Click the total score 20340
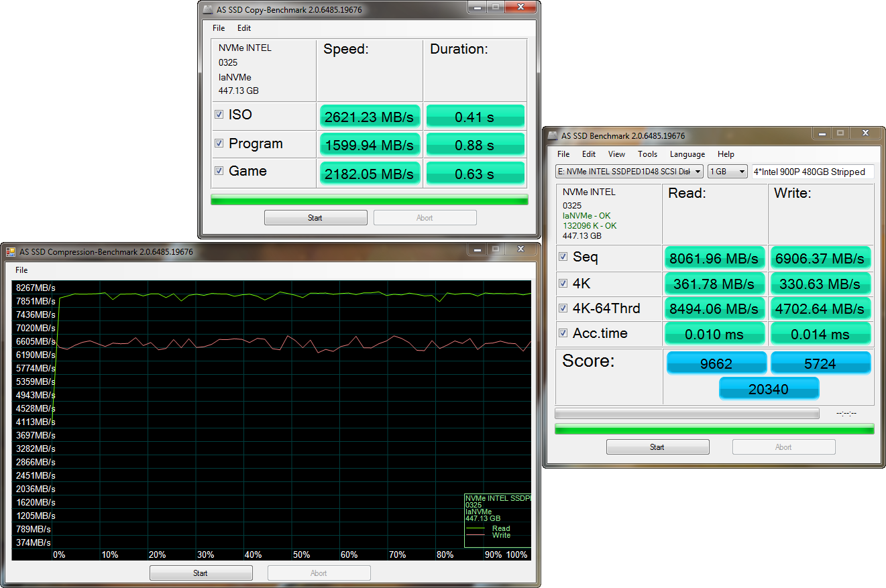Viewport: 886px width, 588px height. click(x=769, y=388)
